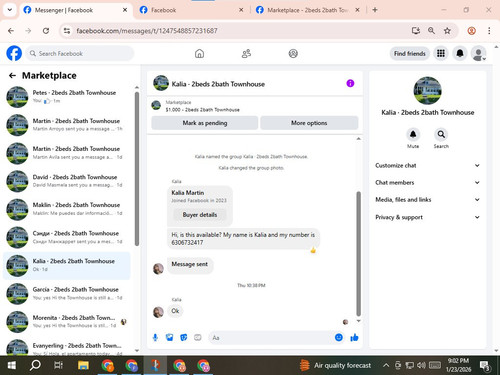Open the Chrome three-dot menu
This screenshot has height=375, width=500.
[x=489, y=31]
